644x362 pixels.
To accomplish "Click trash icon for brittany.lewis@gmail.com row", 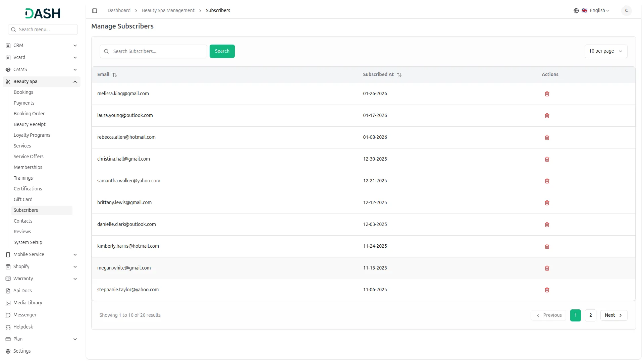I will pos(547,203).
